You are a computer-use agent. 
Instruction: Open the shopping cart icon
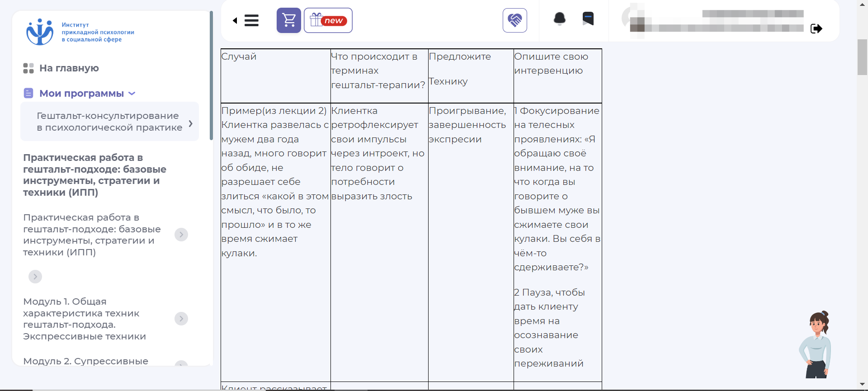click(288, 20)
